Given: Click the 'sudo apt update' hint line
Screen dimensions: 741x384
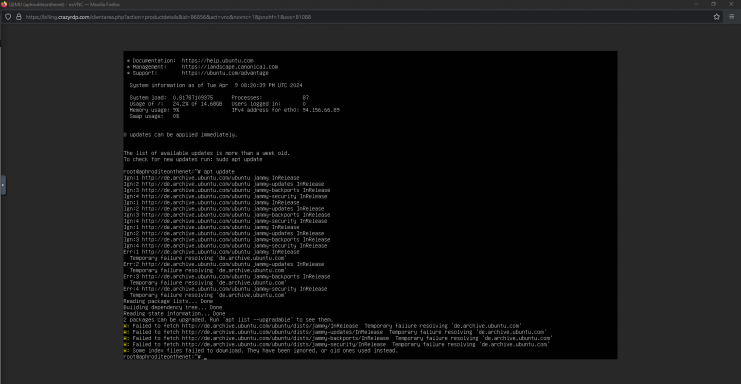Looking at the screenshot, I should pyautogui.click(x=193, y=159).
